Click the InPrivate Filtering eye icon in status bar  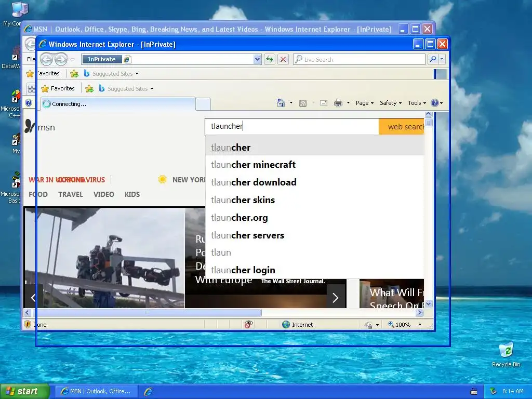[249, 325]
